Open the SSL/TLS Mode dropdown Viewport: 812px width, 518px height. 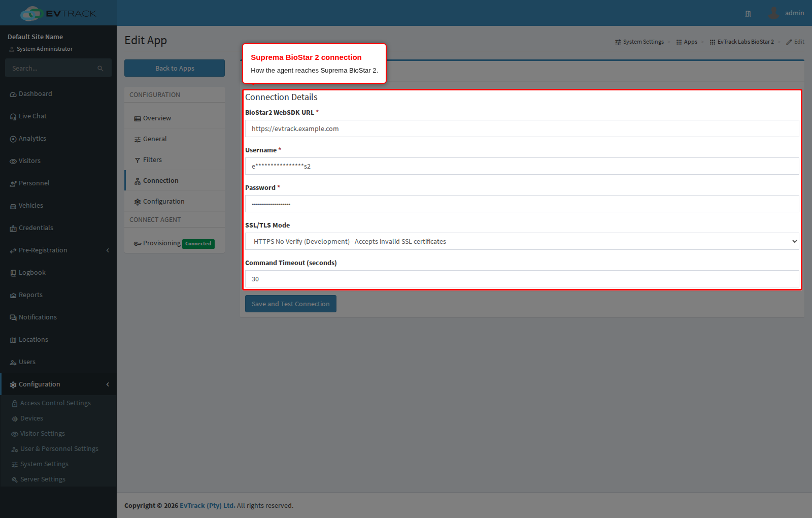pyautogui.click(x=522, y=241)
